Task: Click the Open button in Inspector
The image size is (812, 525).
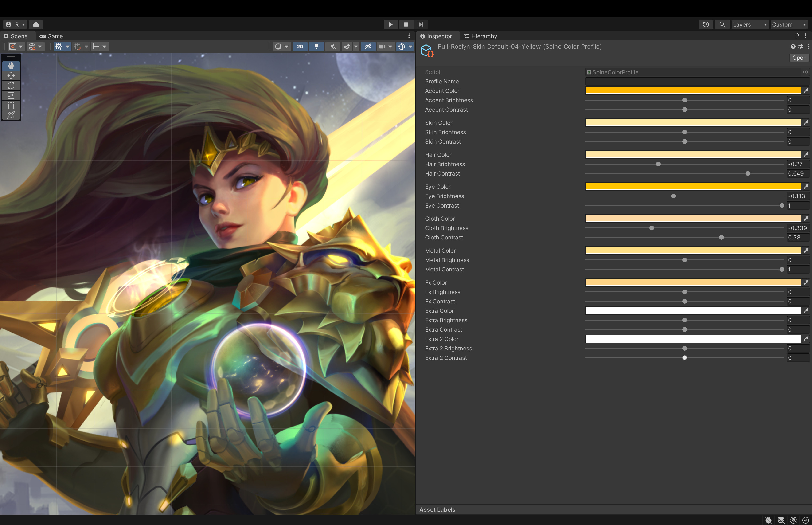Action: pos(799,58)
